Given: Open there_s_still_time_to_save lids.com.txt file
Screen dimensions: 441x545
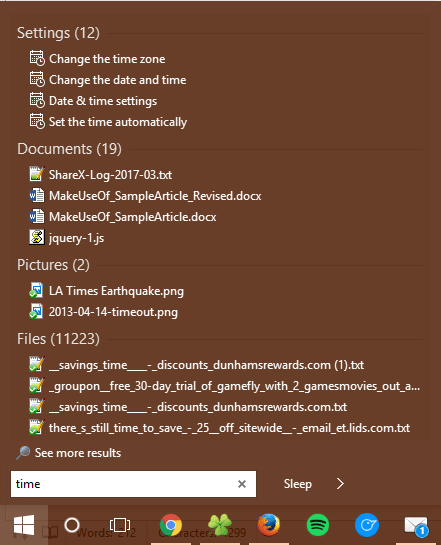Looking at the screenshot, I should tap(229, 428).
